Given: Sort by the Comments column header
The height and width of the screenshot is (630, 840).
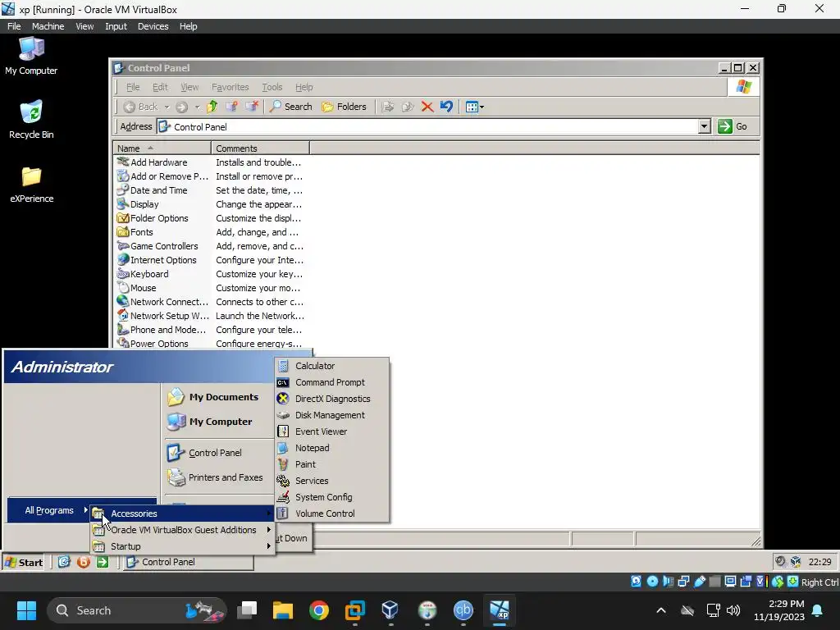Looking at the screenshot, I should [x=260, y=148].
